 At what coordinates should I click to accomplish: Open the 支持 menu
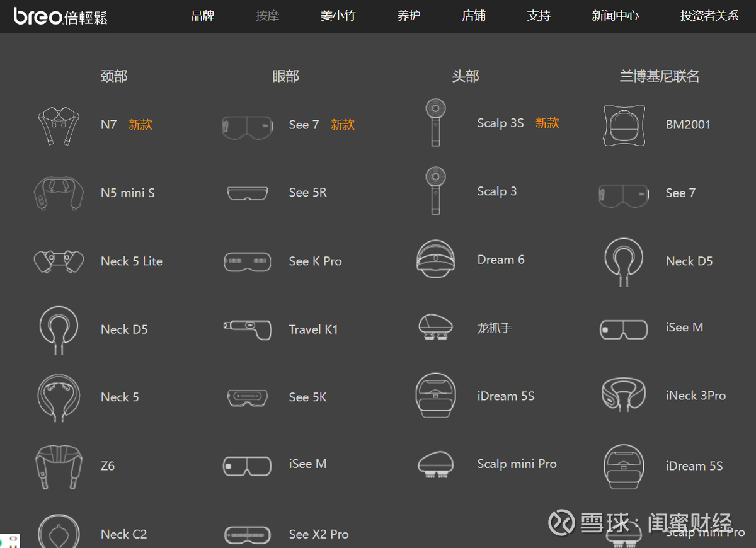tap(539, 16)
